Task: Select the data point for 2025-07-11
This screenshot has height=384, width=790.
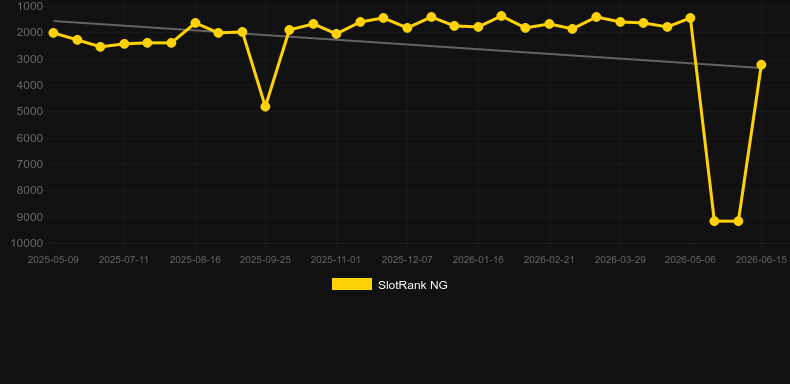Action: click(124, 44)
